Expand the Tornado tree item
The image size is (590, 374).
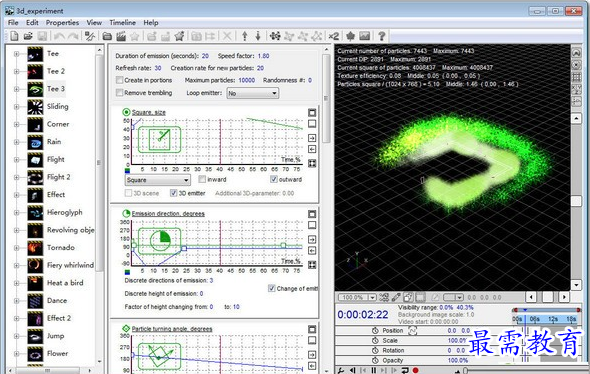click(17, 248)
